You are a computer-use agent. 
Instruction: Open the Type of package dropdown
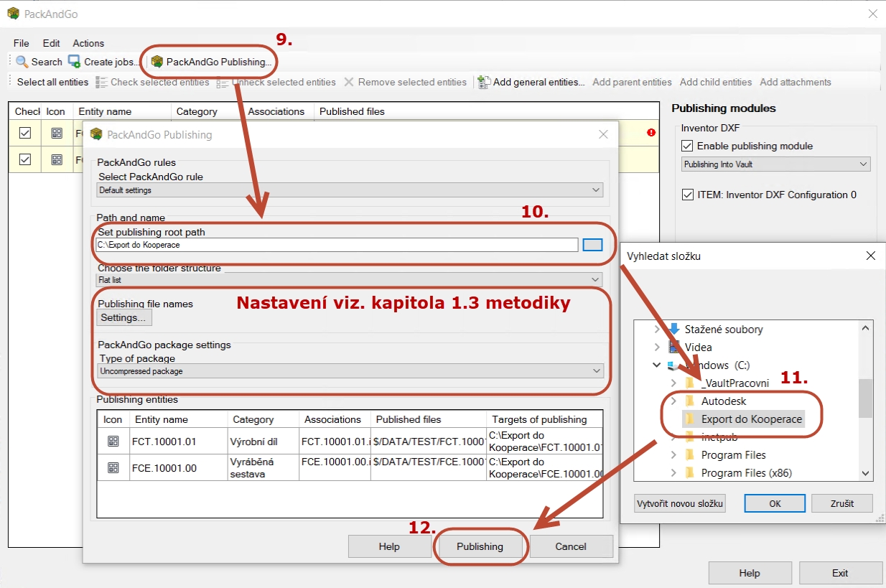coord(350,371)
